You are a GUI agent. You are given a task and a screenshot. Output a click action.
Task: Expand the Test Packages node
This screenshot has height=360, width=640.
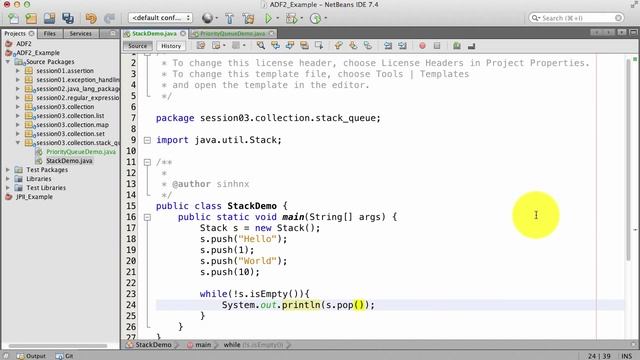tap(8, 169)
